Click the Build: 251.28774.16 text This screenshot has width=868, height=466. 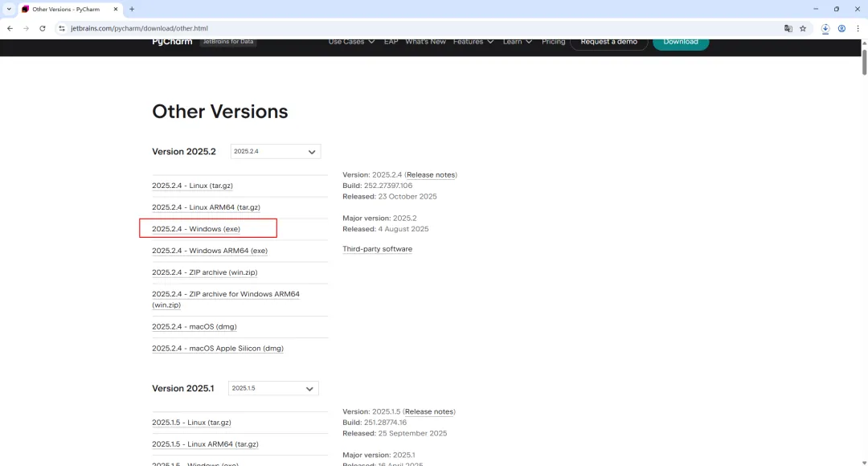tap(375, 423)
